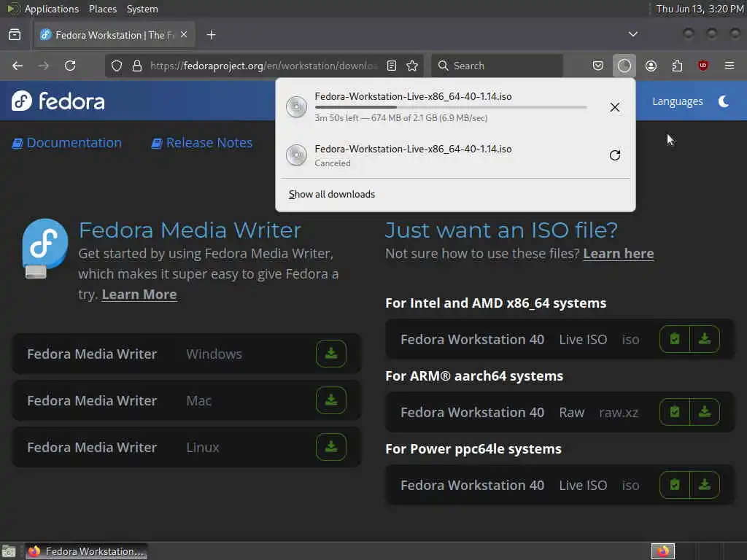Bookmark this page with the star icon
The image size is (747, 560).
[x=413, y=66]
